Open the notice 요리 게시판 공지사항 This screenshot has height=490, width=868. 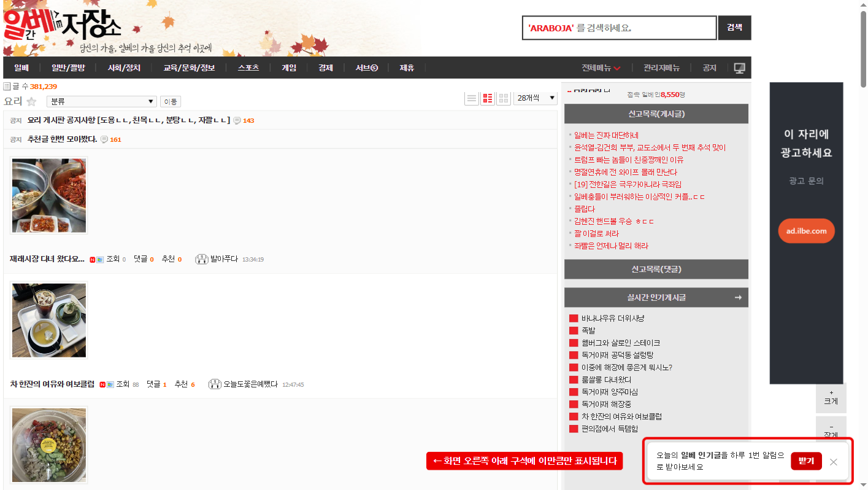pos(129,120)
